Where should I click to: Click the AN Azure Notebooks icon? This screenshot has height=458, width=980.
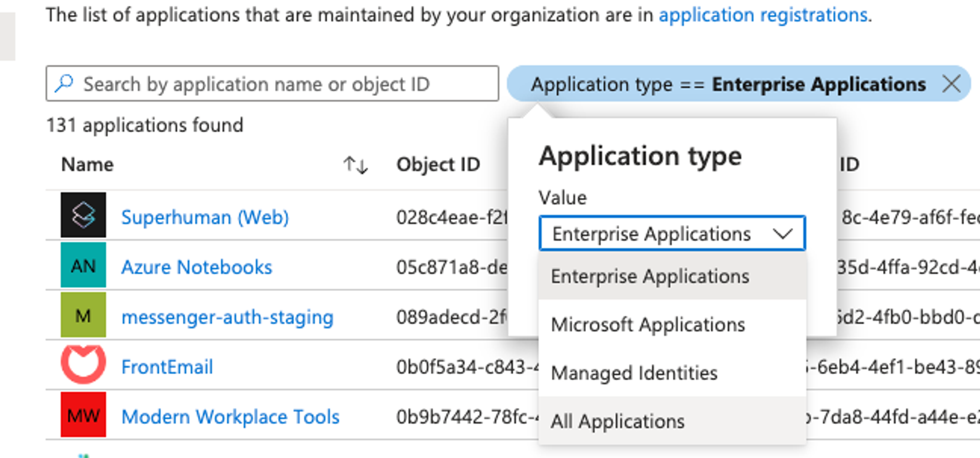click(x=83, y=265)
